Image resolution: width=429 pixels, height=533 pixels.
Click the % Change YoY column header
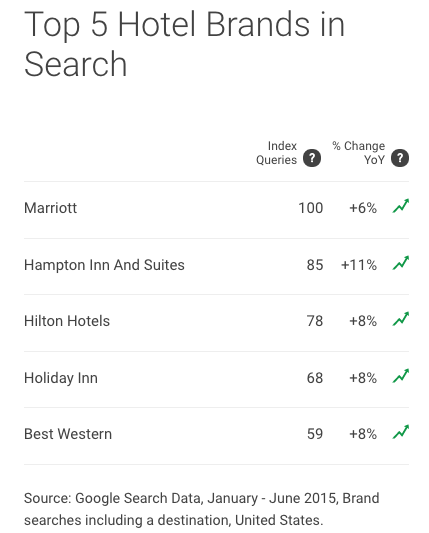pyautogui.click(x=359, y=153)
